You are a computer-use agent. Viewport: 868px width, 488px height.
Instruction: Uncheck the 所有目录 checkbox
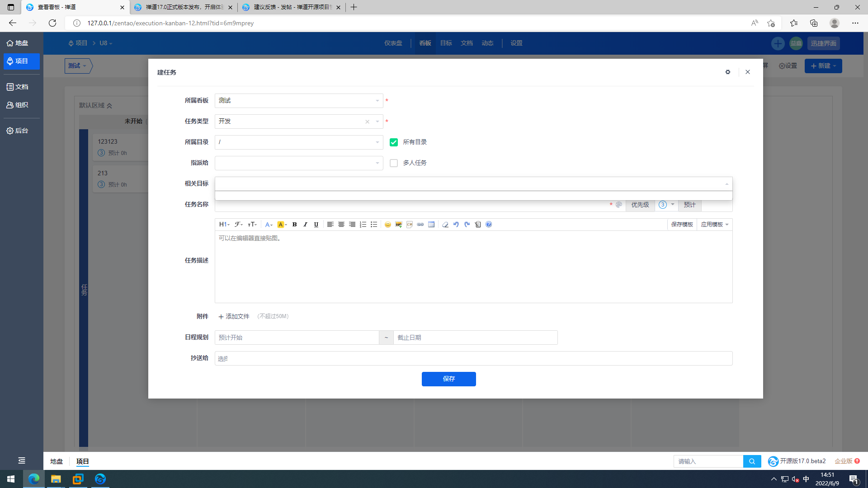394,142
